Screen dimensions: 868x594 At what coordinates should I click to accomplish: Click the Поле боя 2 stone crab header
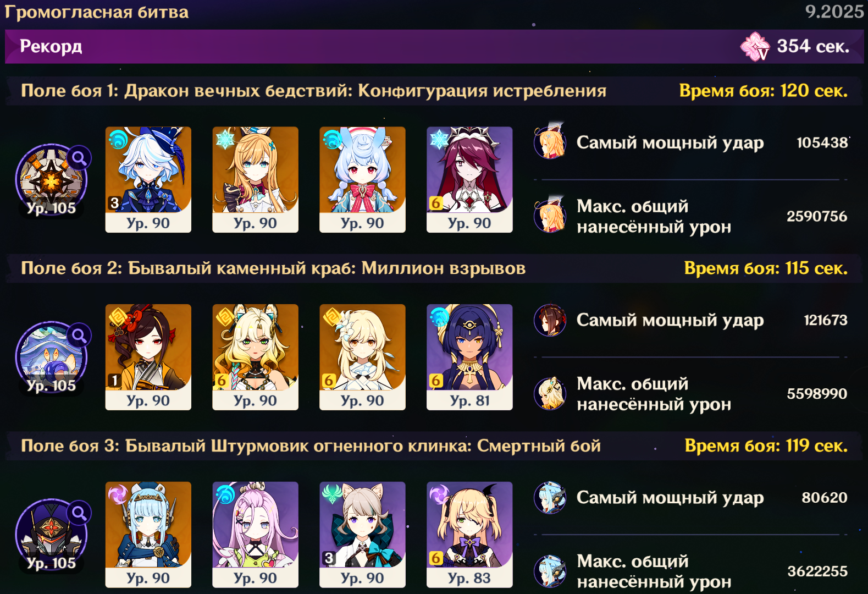tap(434, 268)
